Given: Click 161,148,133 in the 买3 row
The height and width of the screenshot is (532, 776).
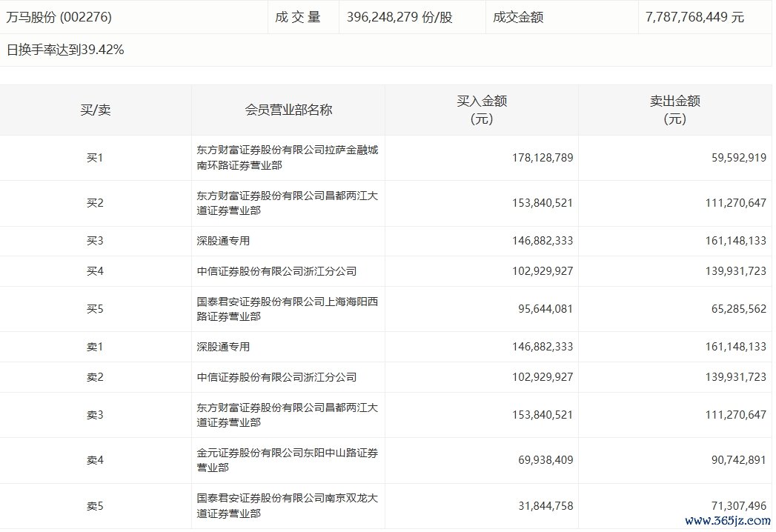Looking at the screenshot, I should click(x=736, y=241).
